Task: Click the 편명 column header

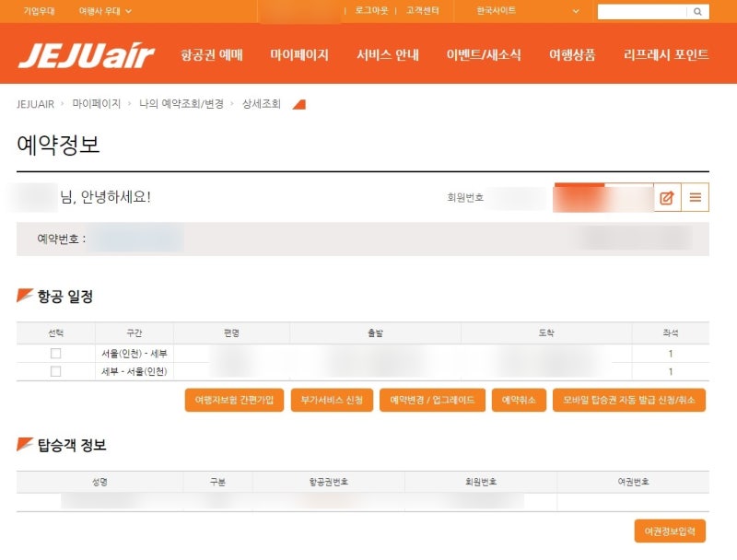Action: pos(232,333)
